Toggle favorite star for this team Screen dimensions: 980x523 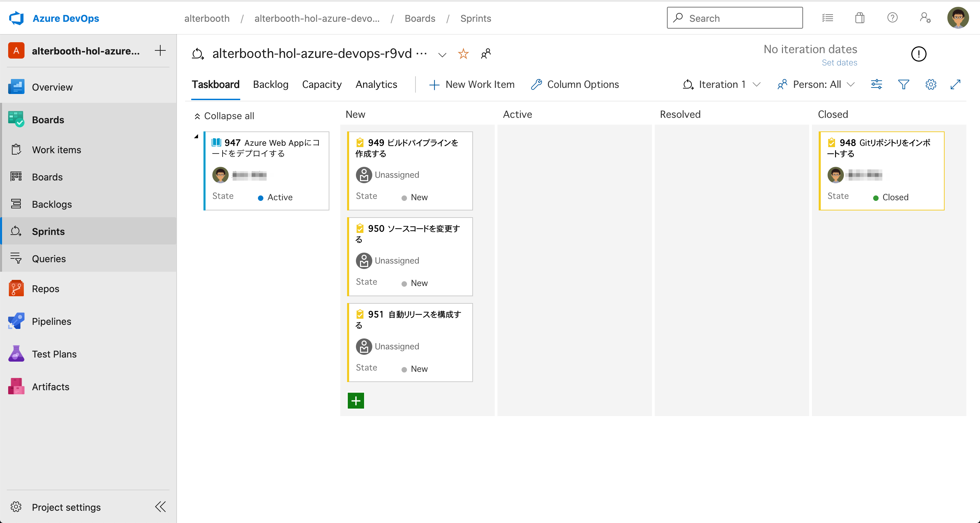pos(463,54)
